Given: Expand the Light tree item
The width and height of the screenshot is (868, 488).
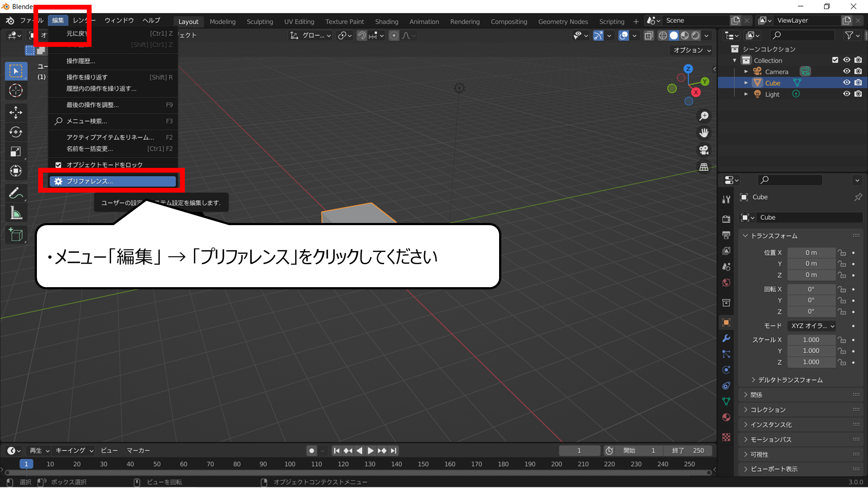Looking at the screenshot, I should 746,94.
